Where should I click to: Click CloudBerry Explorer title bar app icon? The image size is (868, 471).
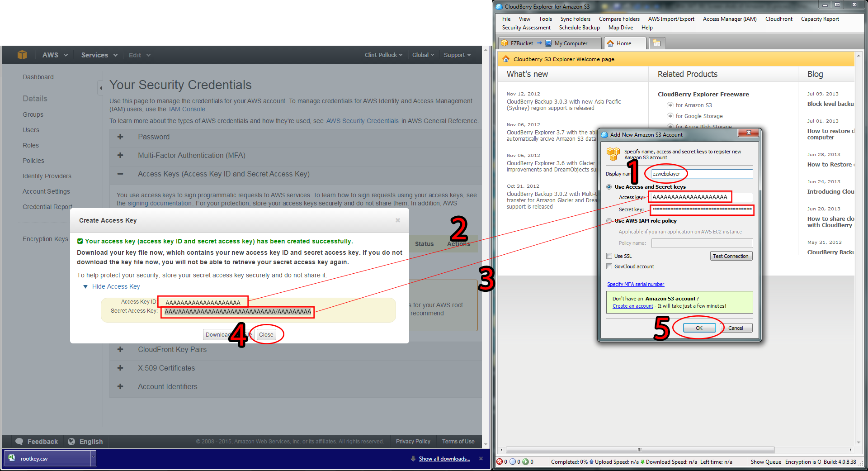click(499, 6)
